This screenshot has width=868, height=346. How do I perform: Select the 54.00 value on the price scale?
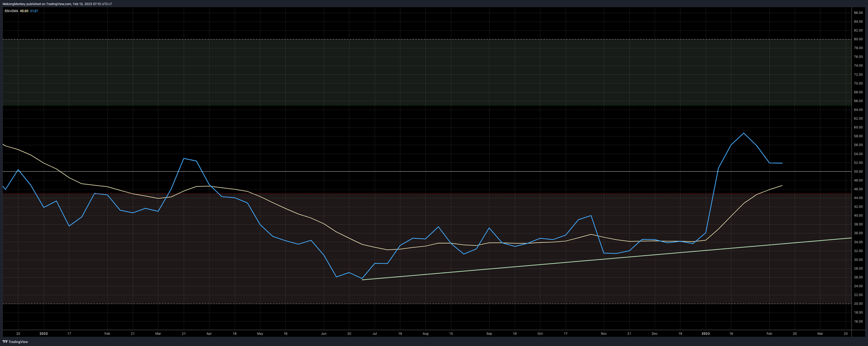[x=858, y=154]
